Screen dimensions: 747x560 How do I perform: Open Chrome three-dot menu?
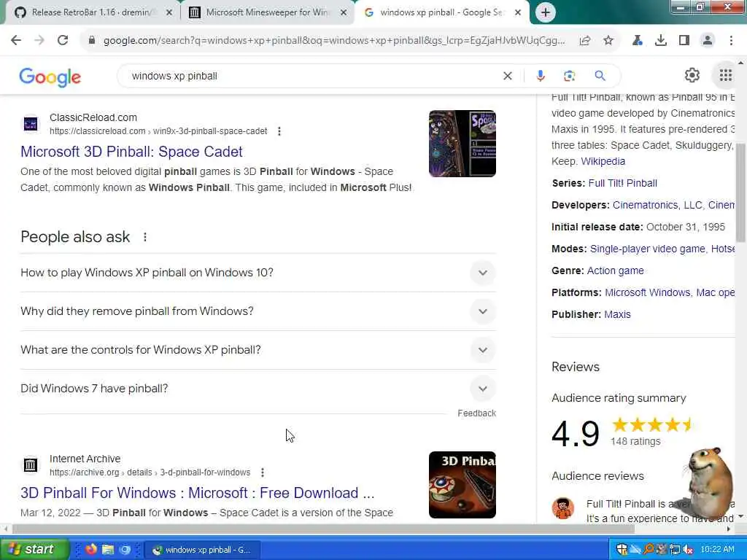pyautogui.click(x=731, y=41)
